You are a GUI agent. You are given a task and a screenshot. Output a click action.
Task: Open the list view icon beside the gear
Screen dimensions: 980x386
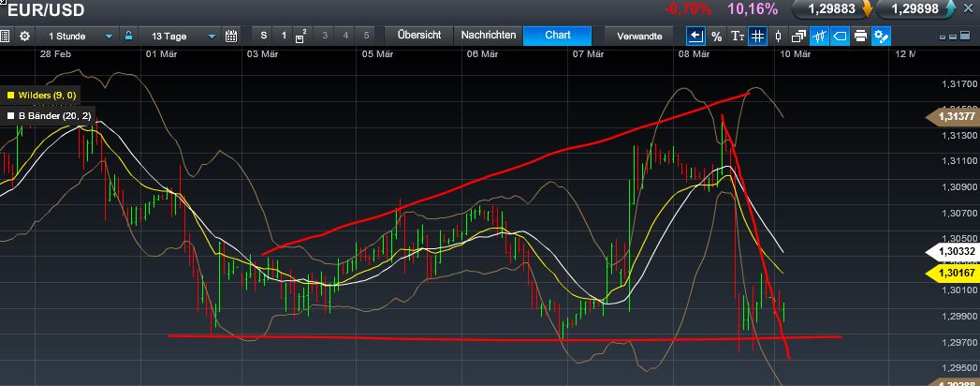point(5,36)
